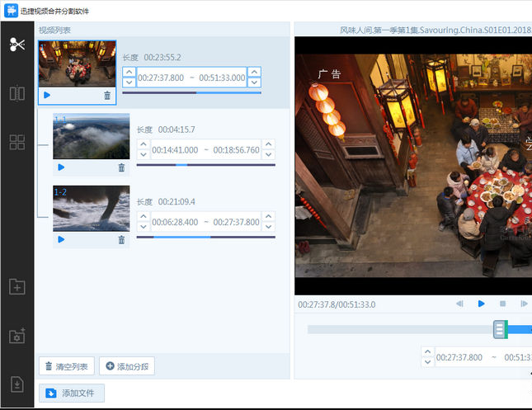Select the first video thumbnail in list
This screenshot has height=410, width=532.
coord(77,64)
